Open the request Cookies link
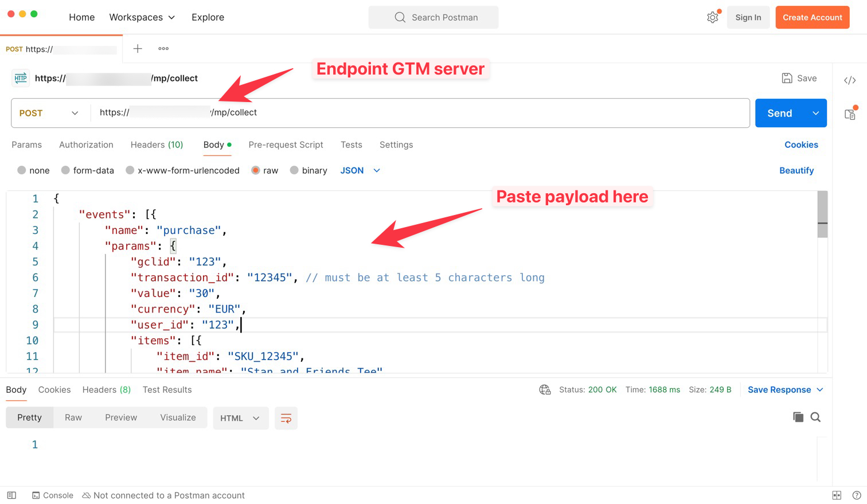Viewport: 867px width, 504px height. pos(801,144)
